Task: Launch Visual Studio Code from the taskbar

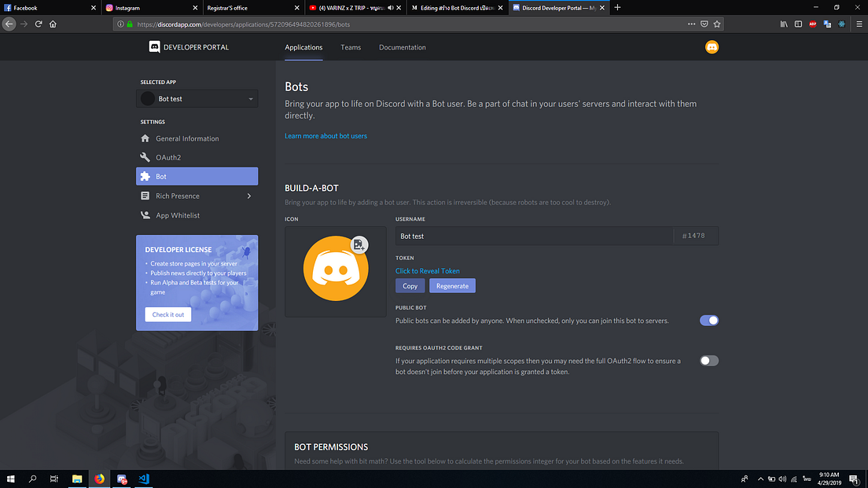Action: pyautogui.click(x=144, y=479)
